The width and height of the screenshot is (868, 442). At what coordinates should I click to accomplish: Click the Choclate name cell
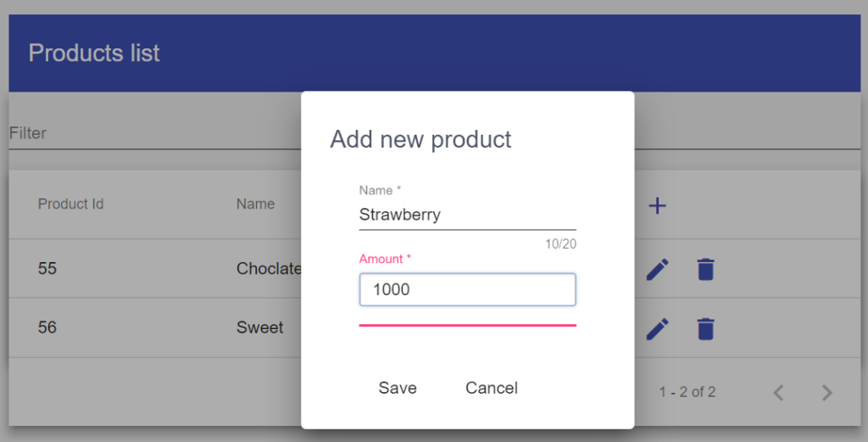point(269,269)
